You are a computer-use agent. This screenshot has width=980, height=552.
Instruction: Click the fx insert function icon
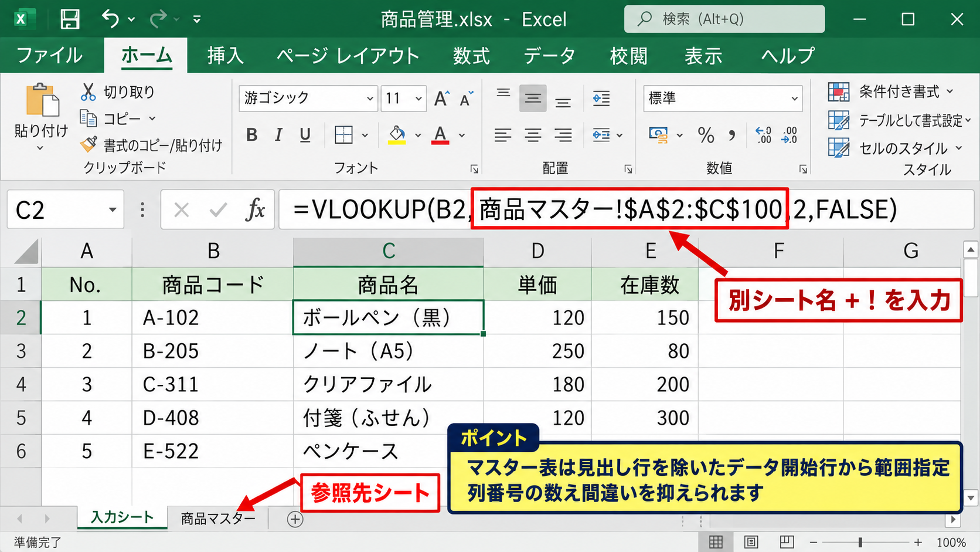tap(256, 209)
